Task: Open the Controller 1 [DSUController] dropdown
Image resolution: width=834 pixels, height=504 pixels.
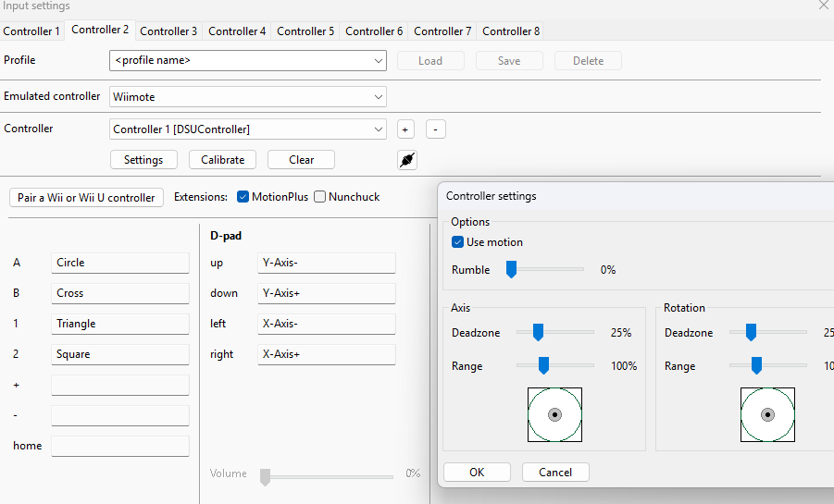Action: click(x=248, y=129)
